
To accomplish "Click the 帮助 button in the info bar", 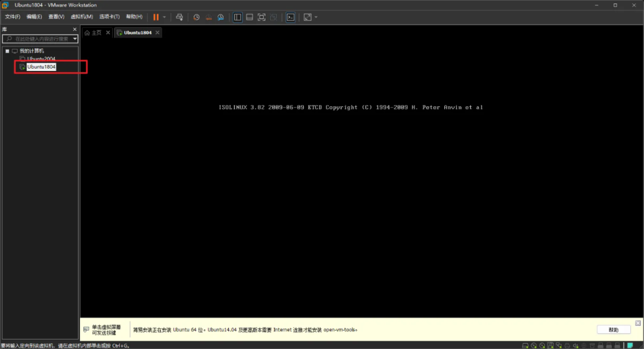I will pyautogui.click(x=614, y=330).
